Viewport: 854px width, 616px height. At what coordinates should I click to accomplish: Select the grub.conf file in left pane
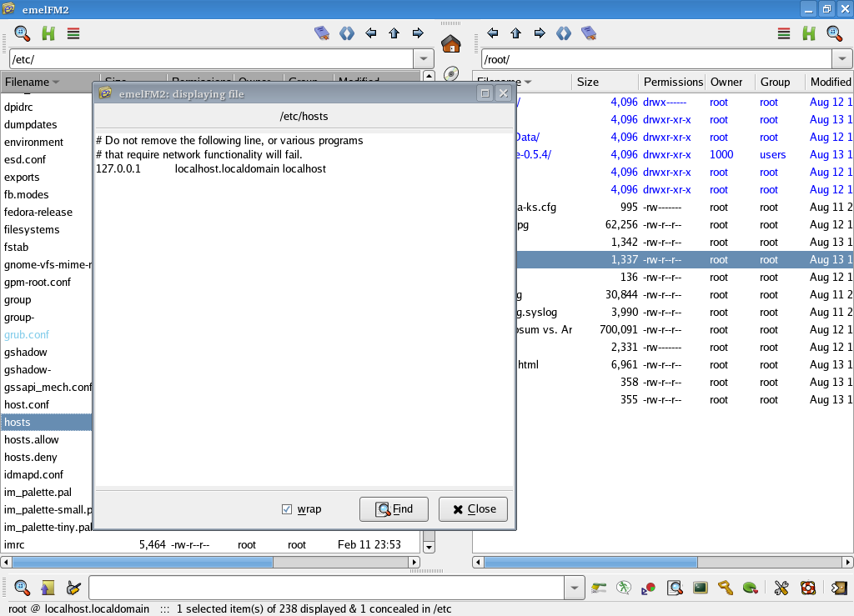[27, 334]
